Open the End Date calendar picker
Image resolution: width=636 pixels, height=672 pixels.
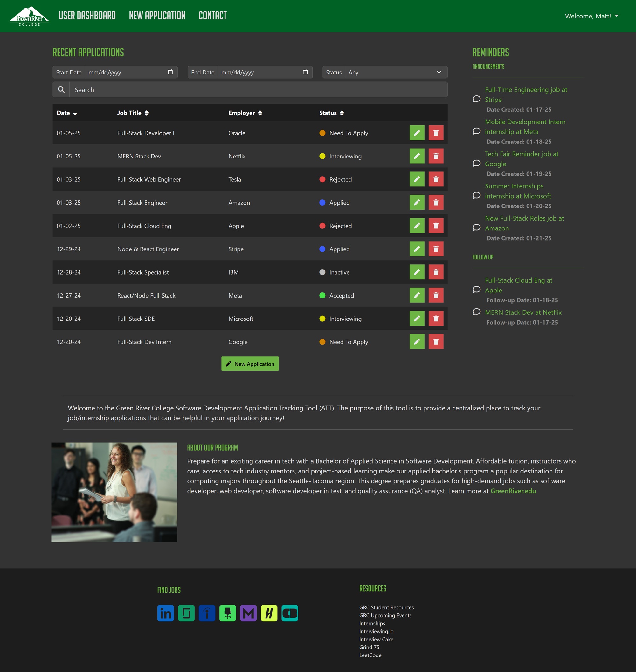point(305,72)
